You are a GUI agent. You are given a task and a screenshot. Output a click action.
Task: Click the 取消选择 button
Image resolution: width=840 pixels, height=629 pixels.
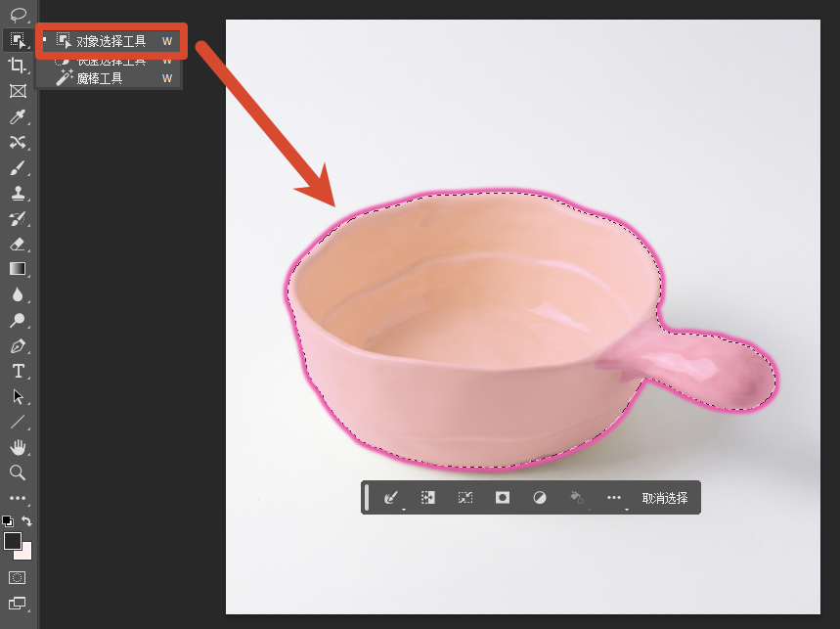[665, 498]
